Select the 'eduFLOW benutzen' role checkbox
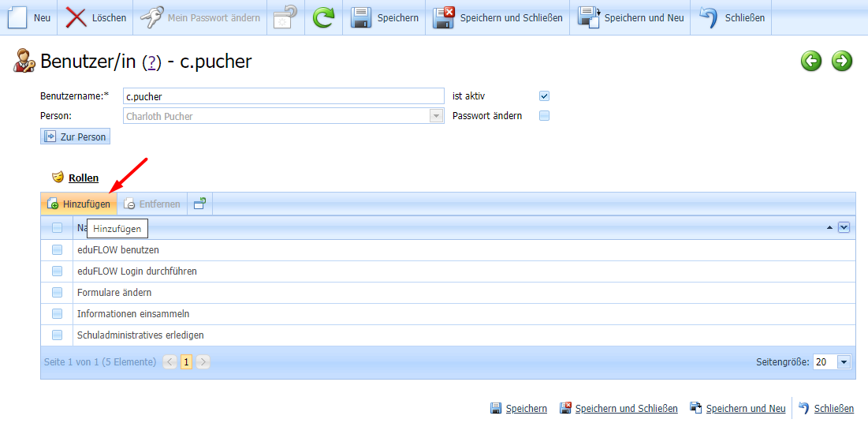This screenshot has width=868, height=423. coord(57,249)
